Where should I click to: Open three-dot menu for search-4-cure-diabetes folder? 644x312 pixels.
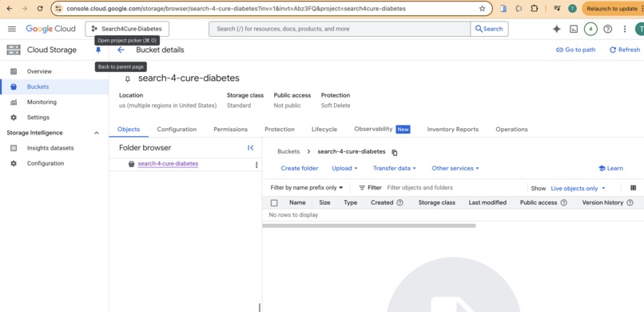pyautogui.click(x=256, y=165)
